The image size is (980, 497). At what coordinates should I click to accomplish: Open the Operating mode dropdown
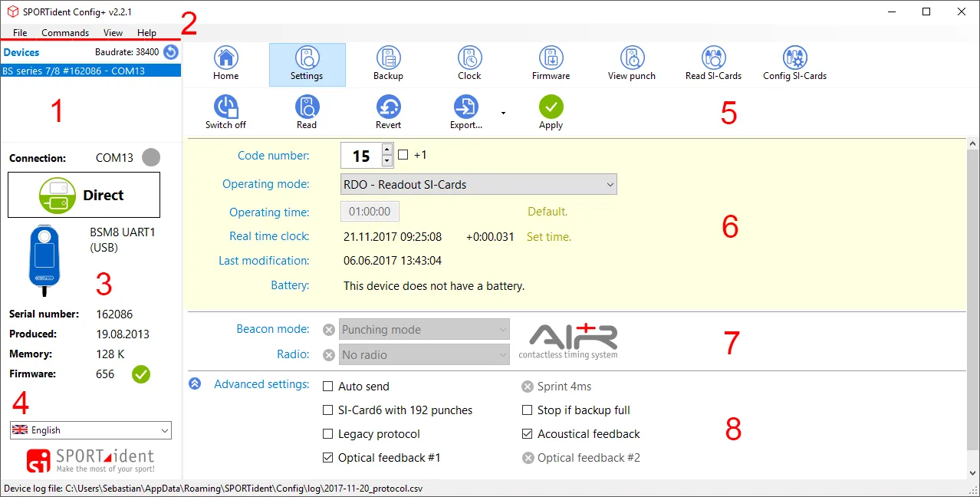coord(478,184)
